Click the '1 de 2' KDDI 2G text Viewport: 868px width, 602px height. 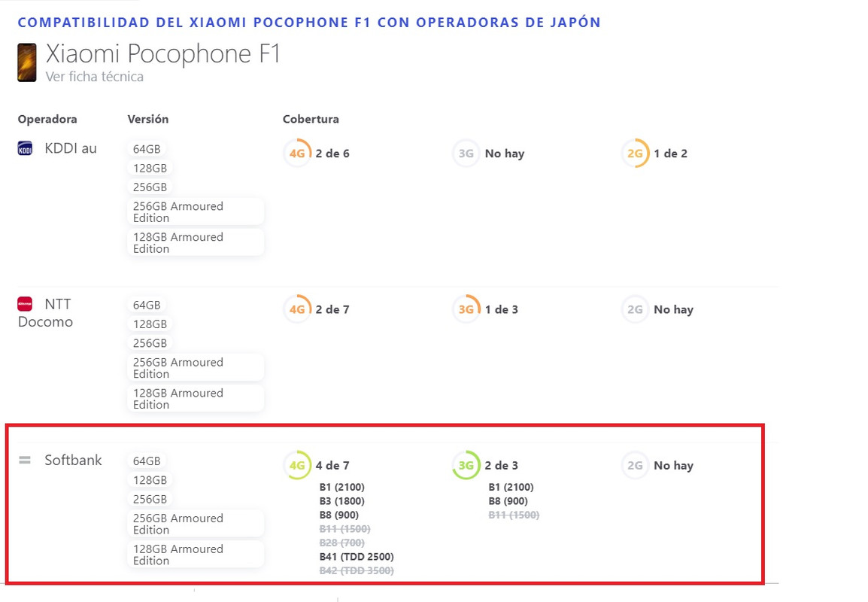point(670,154)
